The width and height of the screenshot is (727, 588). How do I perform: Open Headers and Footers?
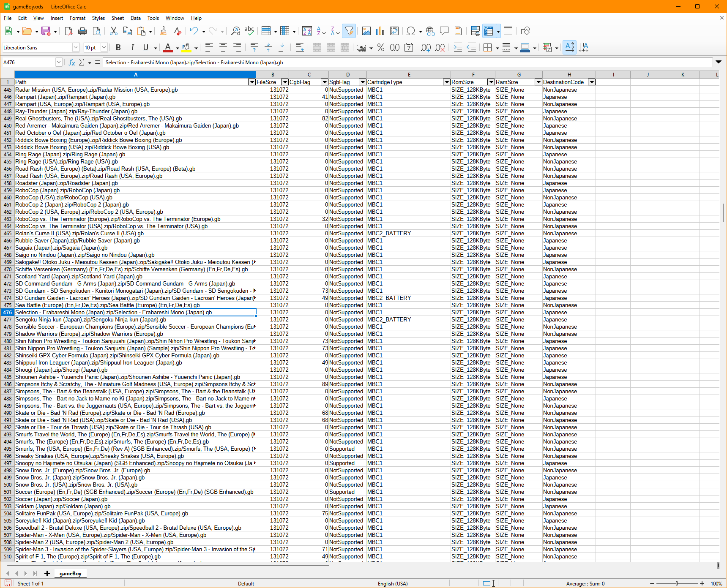458,31
